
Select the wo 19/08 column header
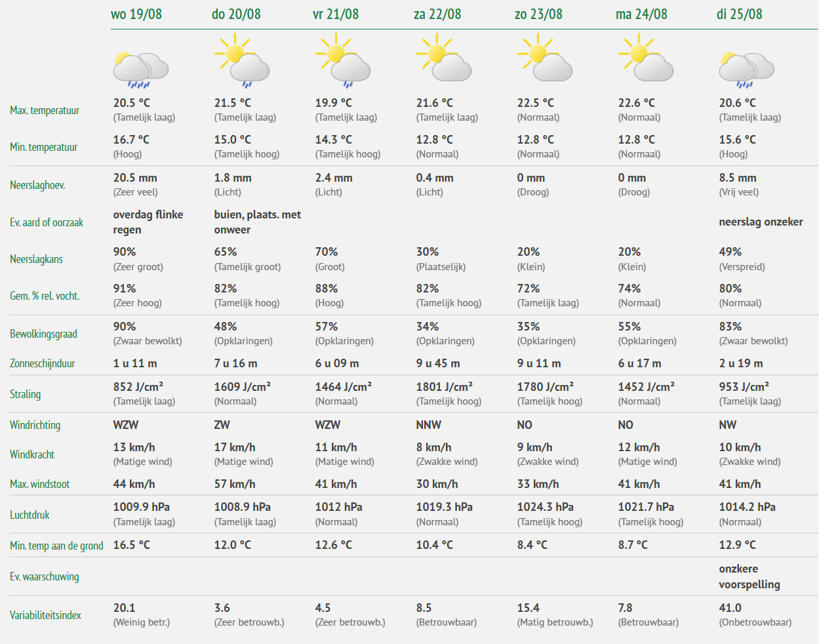pyautogui.click(x=136, y=14)
